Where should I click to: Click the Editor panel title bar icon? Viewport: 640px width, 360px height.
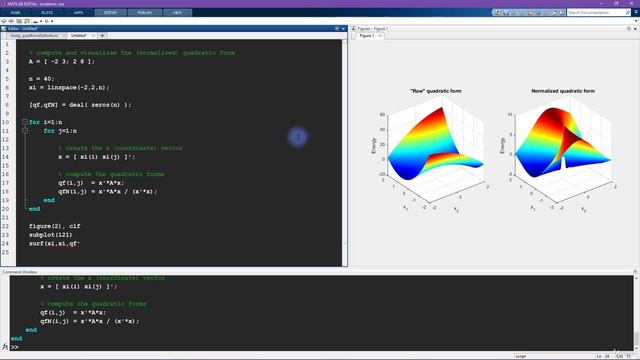pyautogui.click(x=4, y=29)
